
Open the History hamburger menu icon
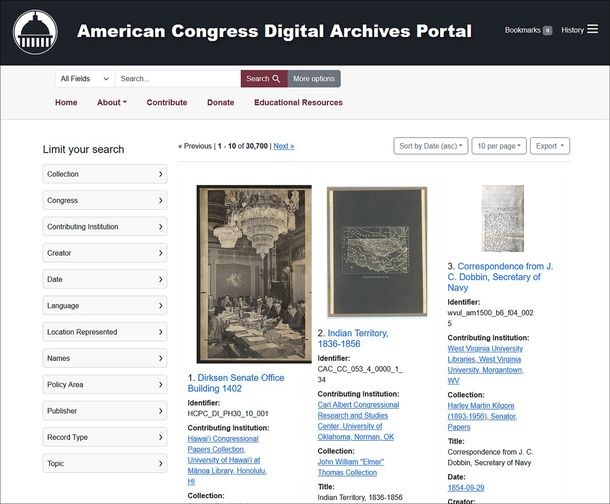[593, 30]
